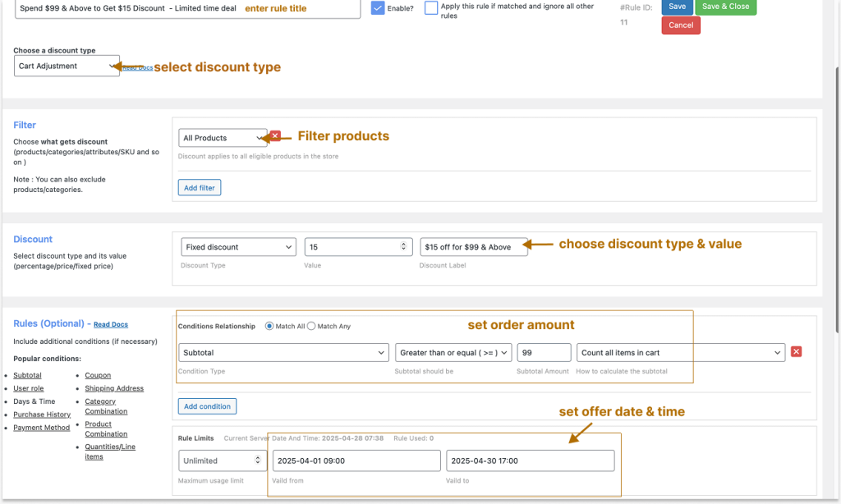Click the User role condition link
The width and height of the screenshot is (841, 504).
tap(29, 388)
